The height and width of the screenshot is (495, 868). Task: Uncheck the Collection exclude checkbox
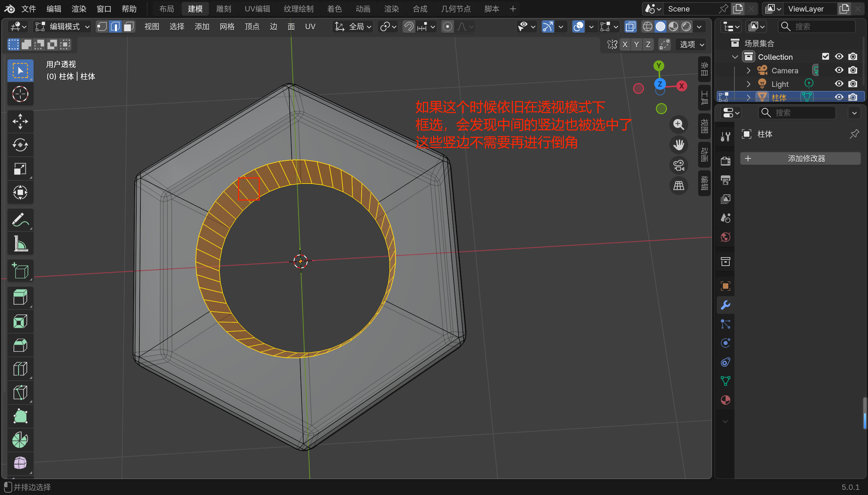(825, 57)
